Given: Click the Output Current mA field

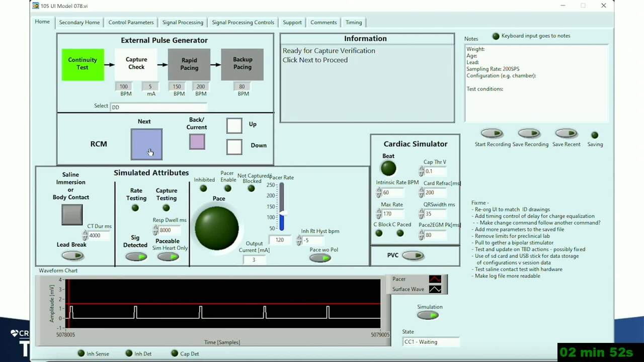Looking at the screenshot, I should tap(255, 259).
